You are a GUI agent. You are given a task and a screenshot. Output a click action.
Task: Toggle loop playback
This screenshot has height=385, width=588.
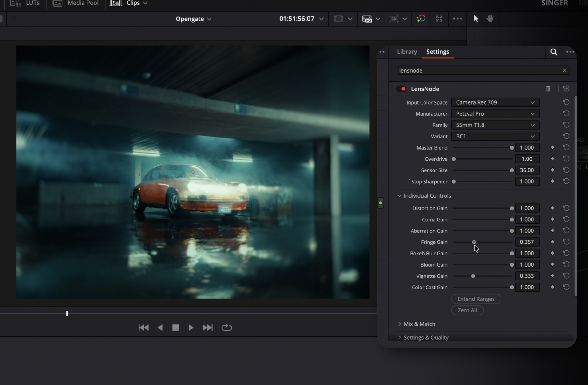226,328
